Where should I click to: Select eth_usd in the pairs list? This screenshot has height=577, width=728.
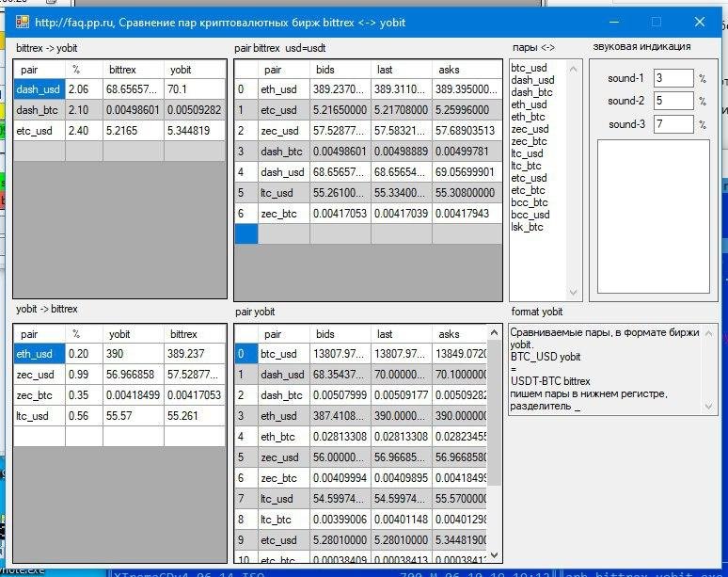point(529,104)
